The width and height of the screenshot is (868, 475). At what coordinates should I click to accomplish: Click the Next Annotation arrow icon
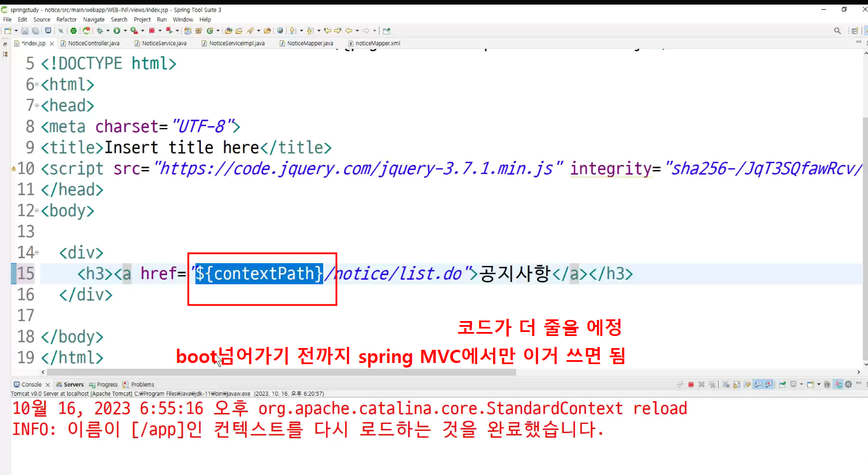click(x=293, y=31)
